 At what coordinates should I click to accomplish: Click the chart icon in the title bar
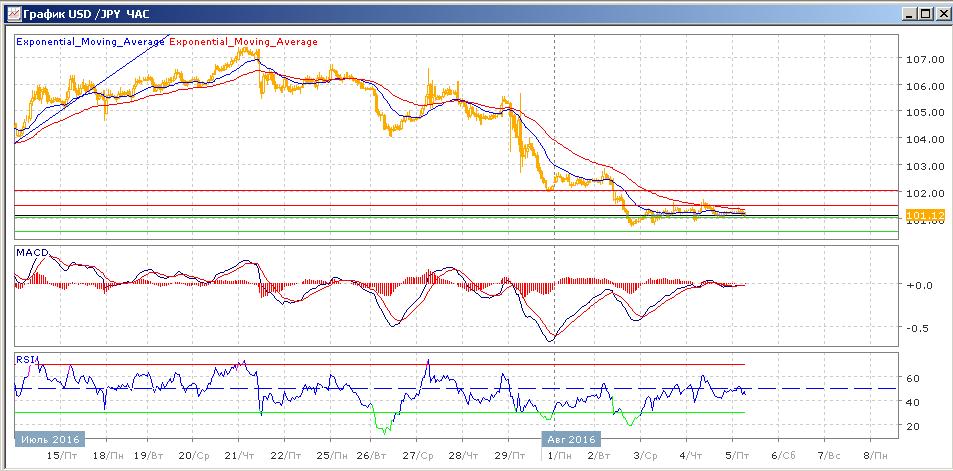[11, 13]
